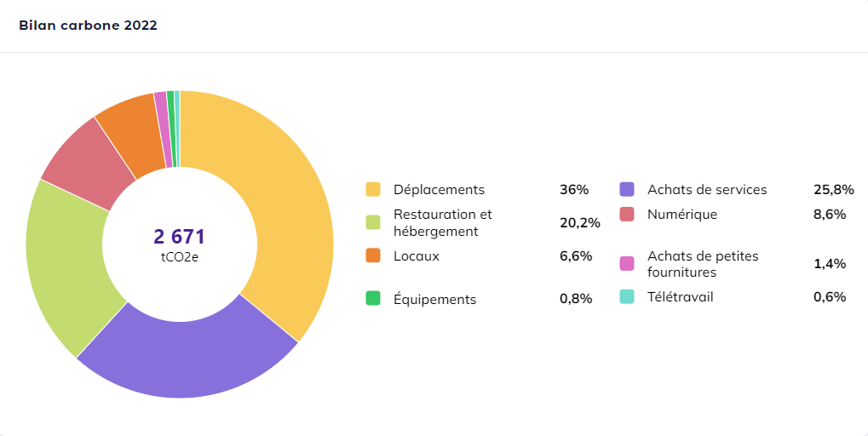Click the red Numérique legend swatch

coord(627,214)
